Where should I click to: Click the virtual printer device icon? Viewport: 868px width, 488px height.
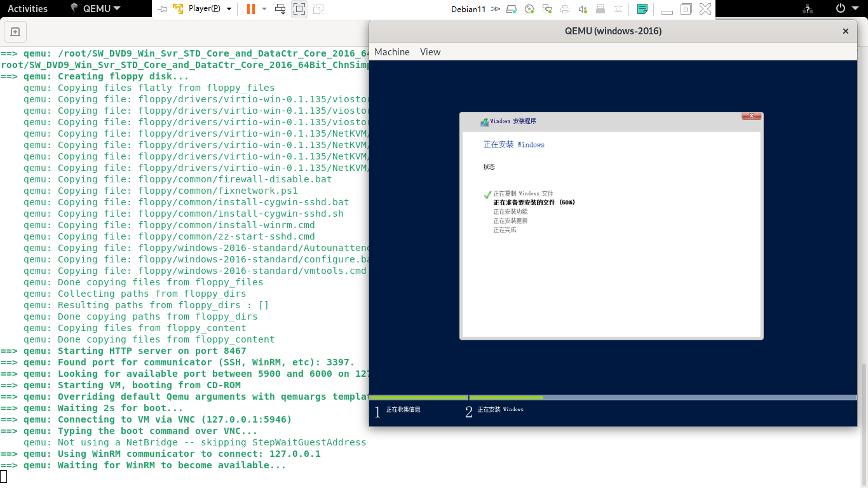(566, 8)
